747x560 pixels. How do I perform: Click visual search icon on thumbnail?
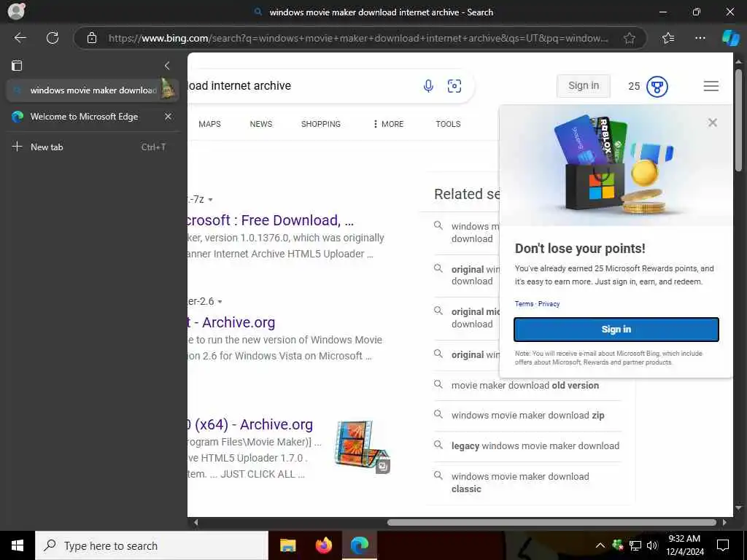tap(383, 466)
